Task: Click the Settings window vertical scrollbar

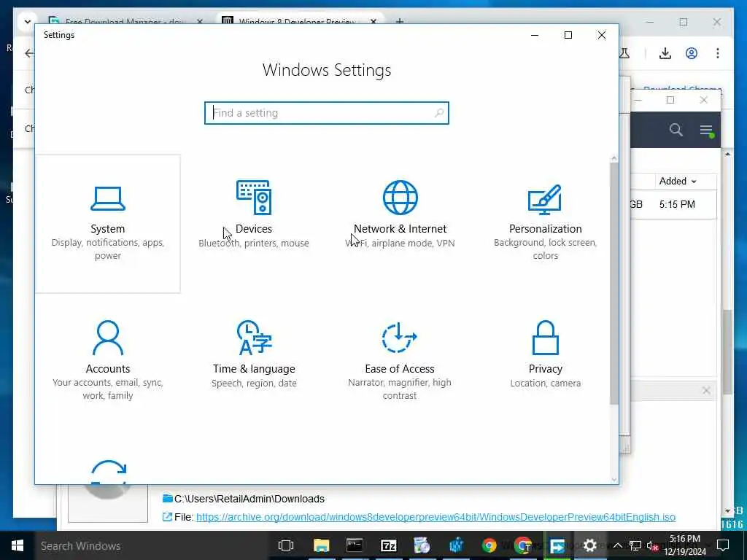Action: point(614,284)
